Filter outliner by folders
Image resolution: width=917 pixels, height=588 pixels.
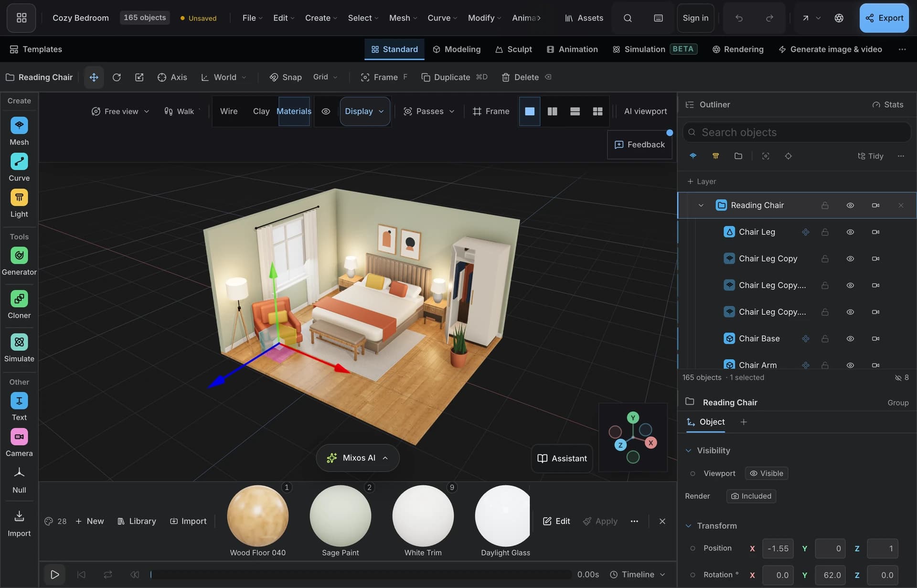click(x=738, y=156)
